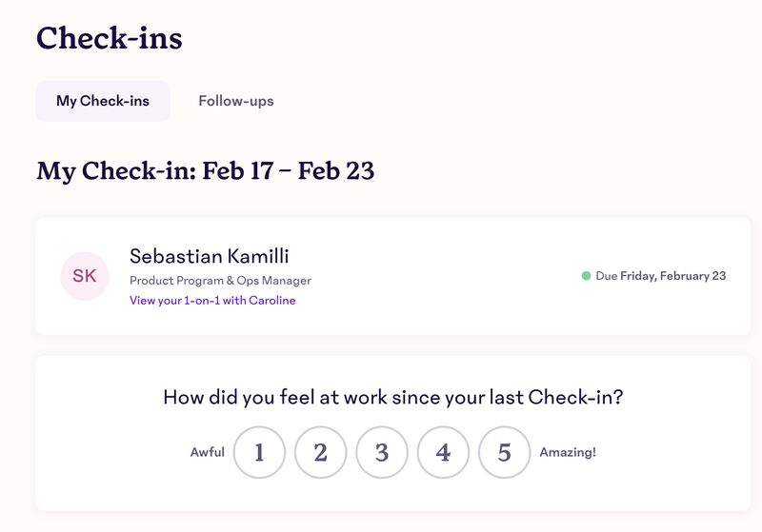This screenshot has width=762, height=532.
Task: Open the Follow-ups tab
Action: [236, 101]
